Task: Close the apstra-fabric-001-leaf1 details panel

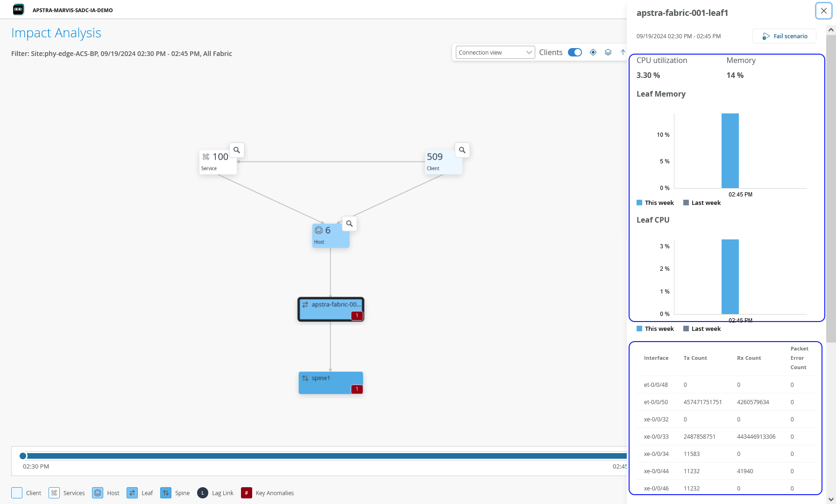Action: coord(824,11)
